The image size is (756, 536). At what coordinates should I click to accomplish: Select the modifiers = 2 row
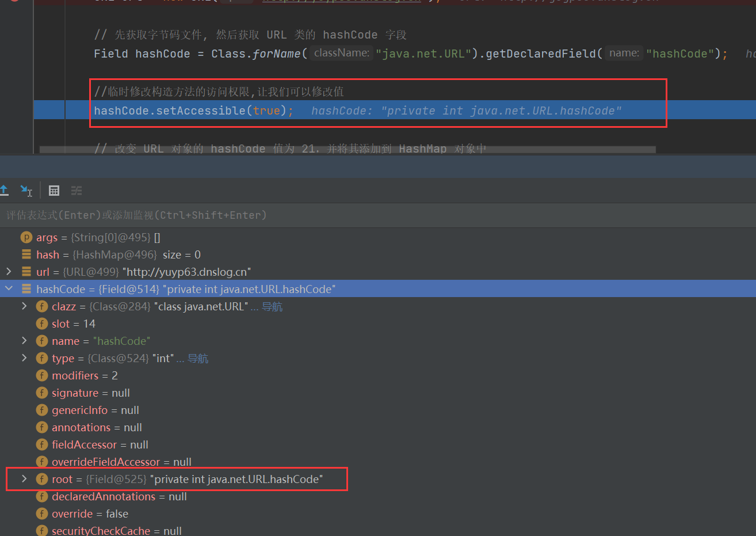tap(378, 375)
